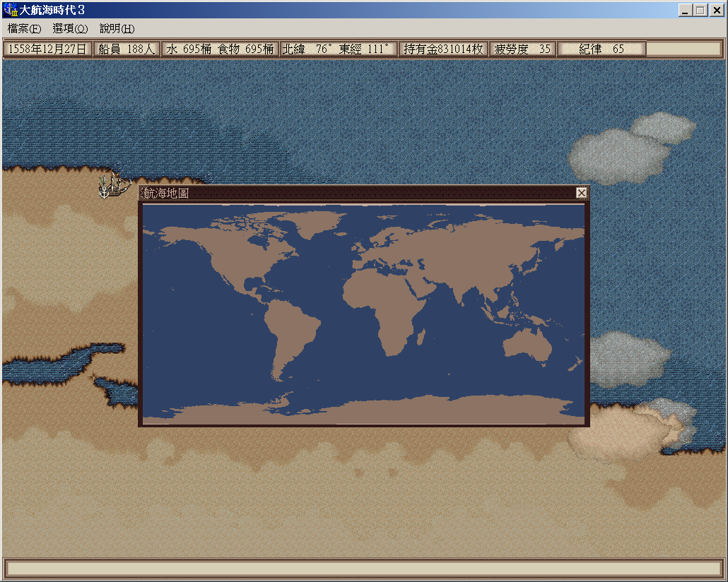728x582 pixels.
Task: Click the 紀律 65 discipline indicator
Action: coord(601,49)
